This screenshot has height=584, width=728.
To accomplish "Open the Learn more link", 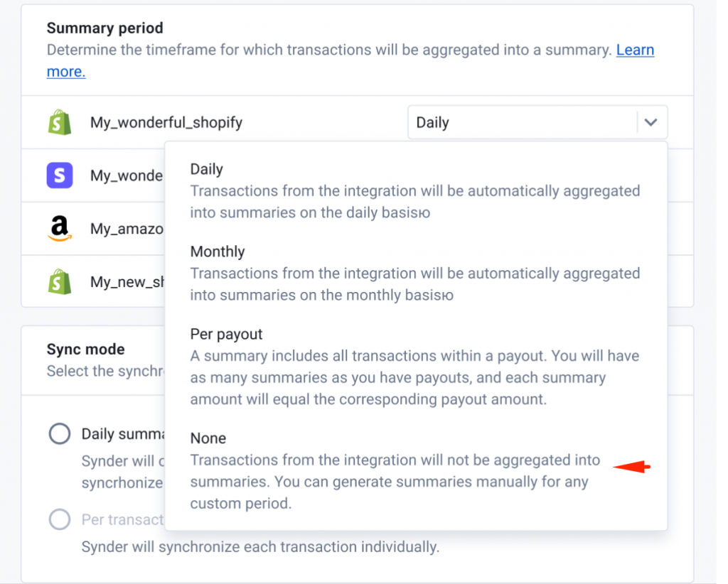I will pyautogui.click(x=635, y=50).
